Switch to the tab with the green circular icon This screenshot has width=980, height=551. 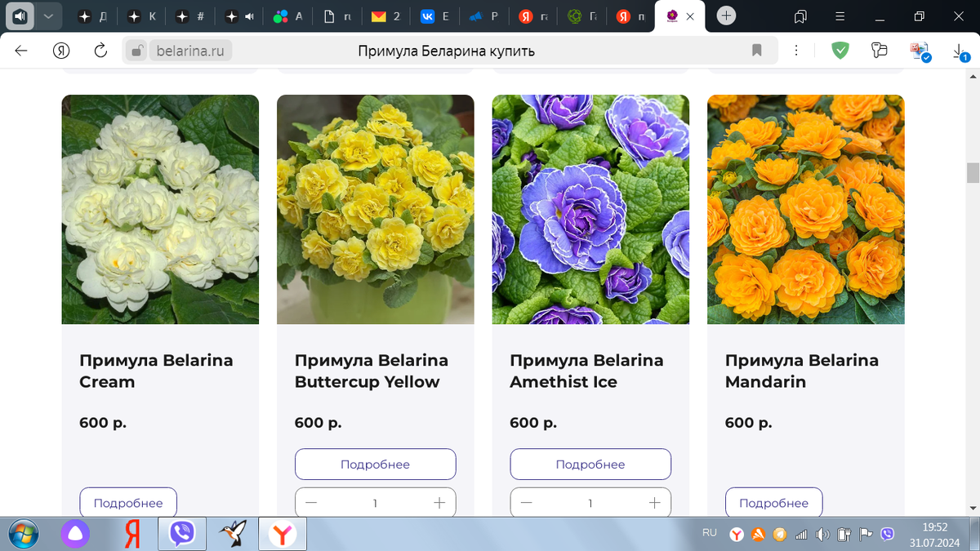[x=581, y=16]
